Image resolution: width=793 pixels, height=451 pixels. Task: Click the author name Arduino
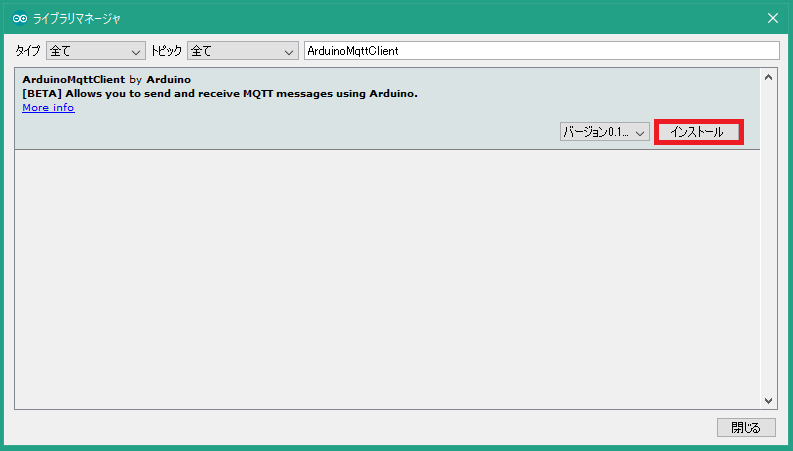(168, 79)
